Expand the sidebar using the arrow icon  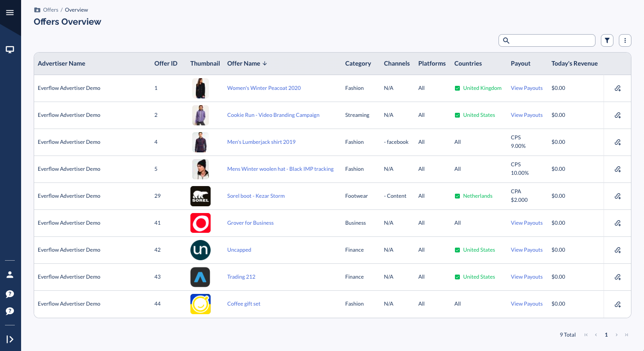(10, 339)
